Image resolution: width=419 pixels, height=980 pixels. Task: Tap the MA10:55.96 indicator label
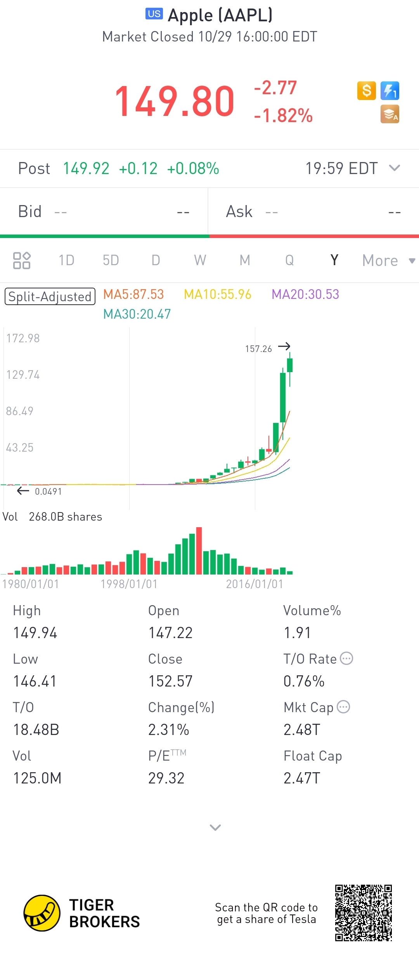218,294
